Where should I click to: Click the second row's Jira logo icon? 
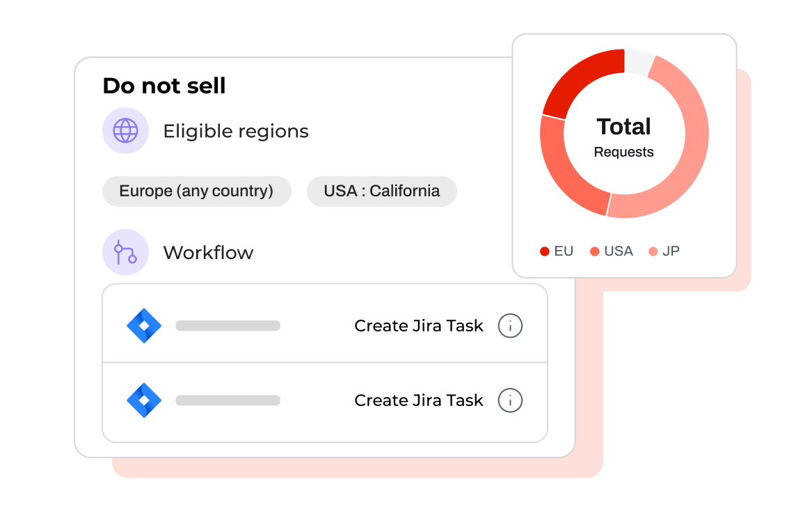144,400
